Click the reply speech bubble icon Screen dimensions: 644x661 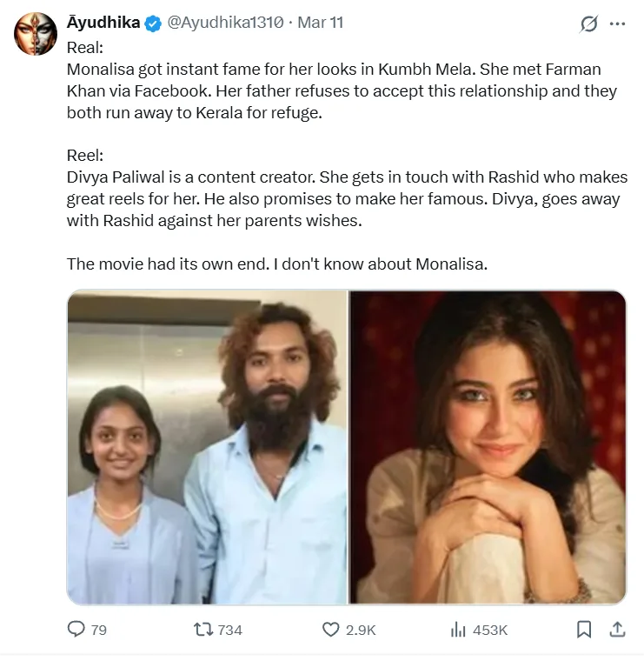(76, 629)
